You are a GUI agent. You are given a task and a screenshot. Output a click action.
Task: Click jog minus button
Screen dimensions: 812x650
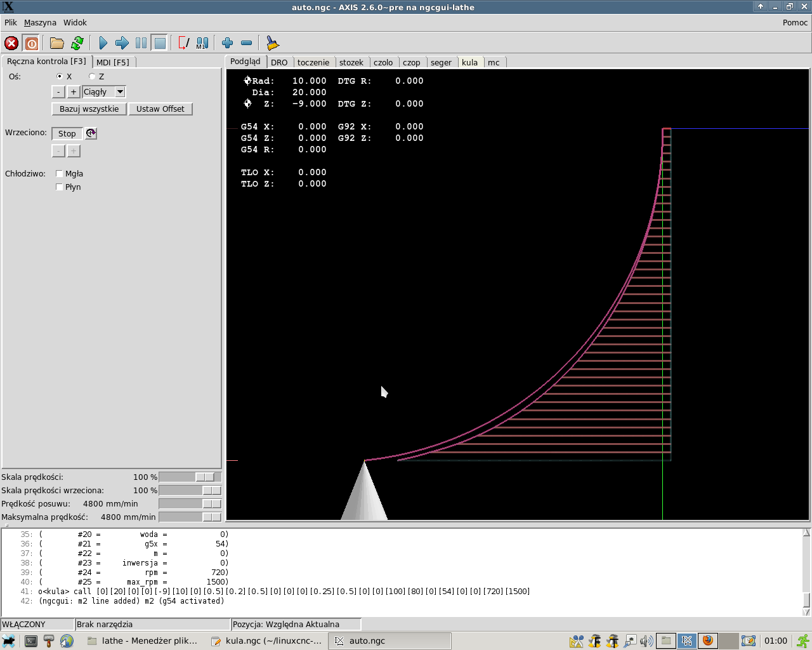click(58, 92)
